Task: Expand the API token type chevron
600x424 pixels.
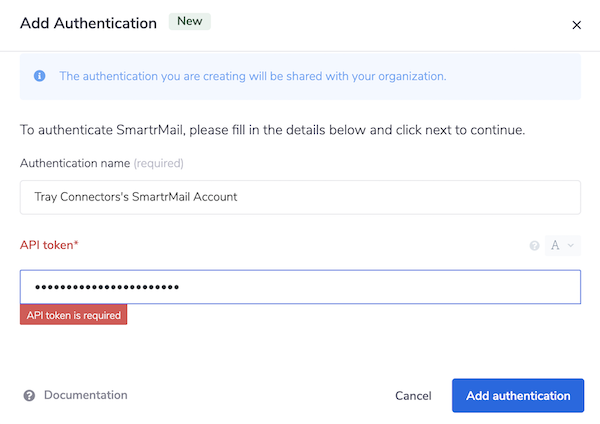Action: click(x=571, y=245)
